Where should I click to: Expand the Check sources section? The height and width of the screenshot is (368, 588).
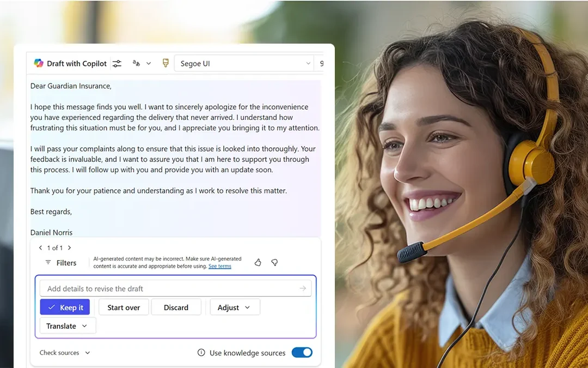tap(65, 353)
